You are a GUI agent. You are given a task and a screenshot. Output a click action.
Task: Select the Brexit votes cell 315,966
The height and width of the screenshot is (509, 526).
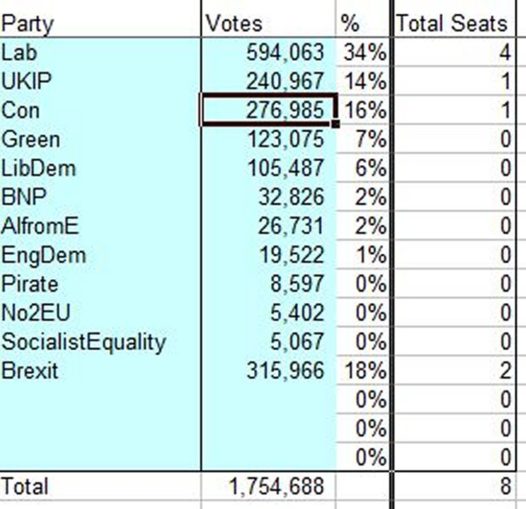(268, 370)
